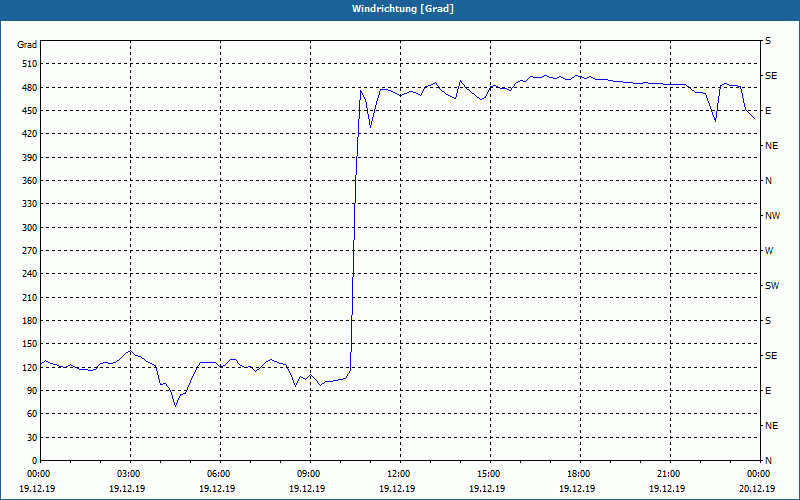Select the "300" degree label
This screenshot has height=500, width=800.
(x=30, y=228)
